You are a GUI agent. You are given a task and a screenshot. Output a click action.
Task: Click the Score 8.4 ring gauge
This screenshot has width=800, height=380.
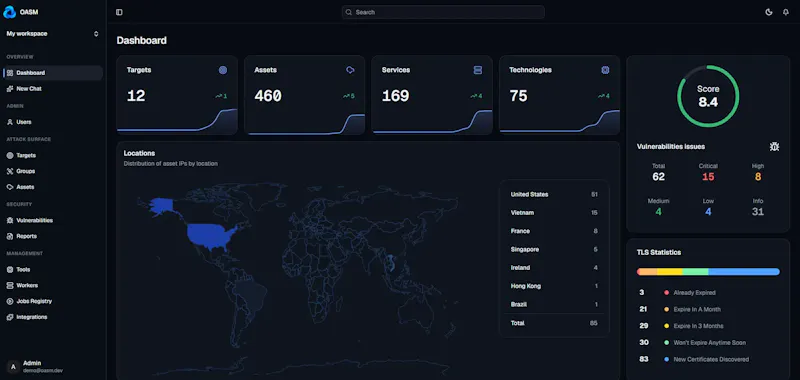[x=708, y=96]
